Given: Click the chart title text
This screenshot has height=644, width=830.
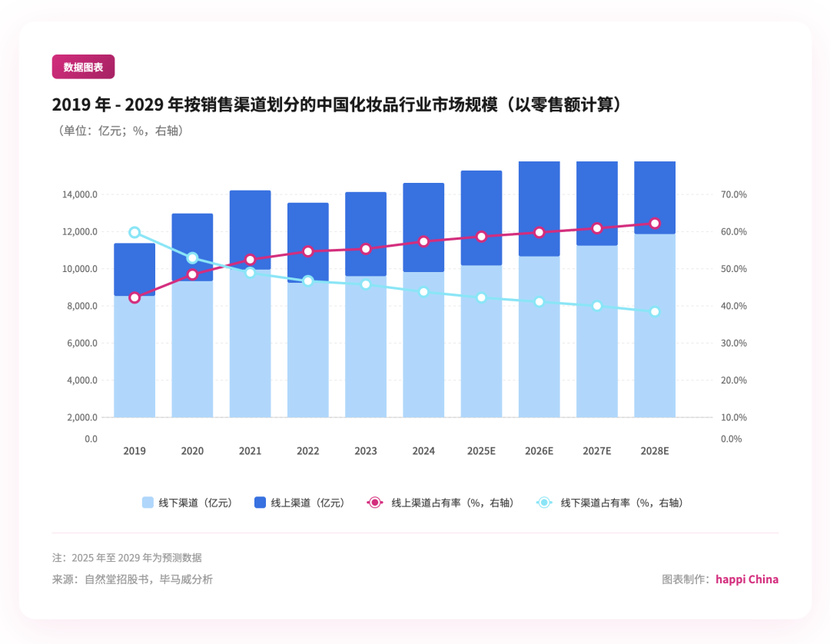Looking at the screenshot, I should (x=337, y=105).
